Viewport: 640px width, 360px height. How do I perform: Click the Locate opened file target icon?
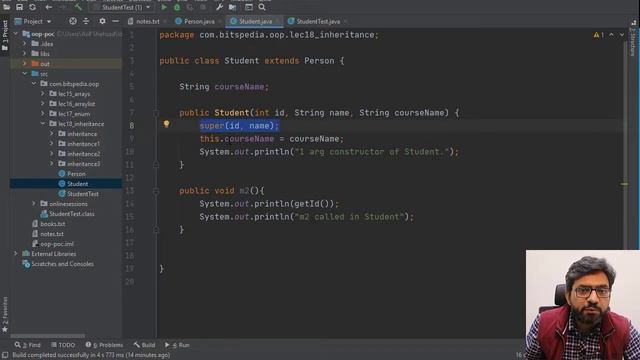coord(73,21)
